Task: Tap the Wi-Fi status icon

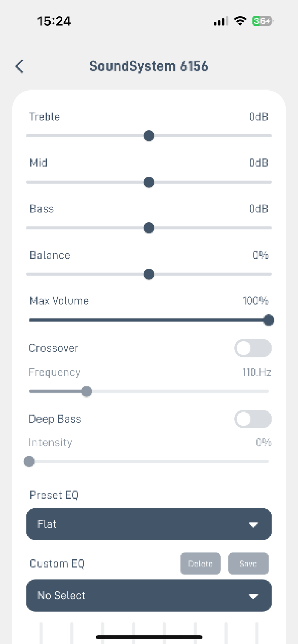Action: coord(240,20)
